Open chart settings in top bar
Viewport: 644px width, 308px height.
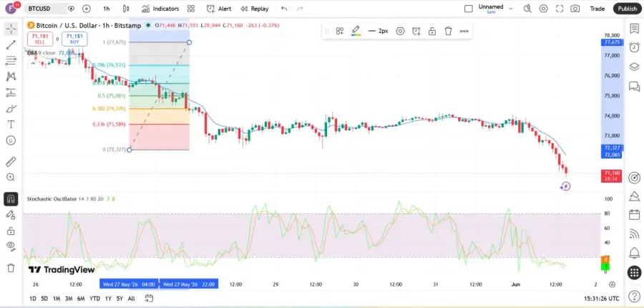[543, 9]
